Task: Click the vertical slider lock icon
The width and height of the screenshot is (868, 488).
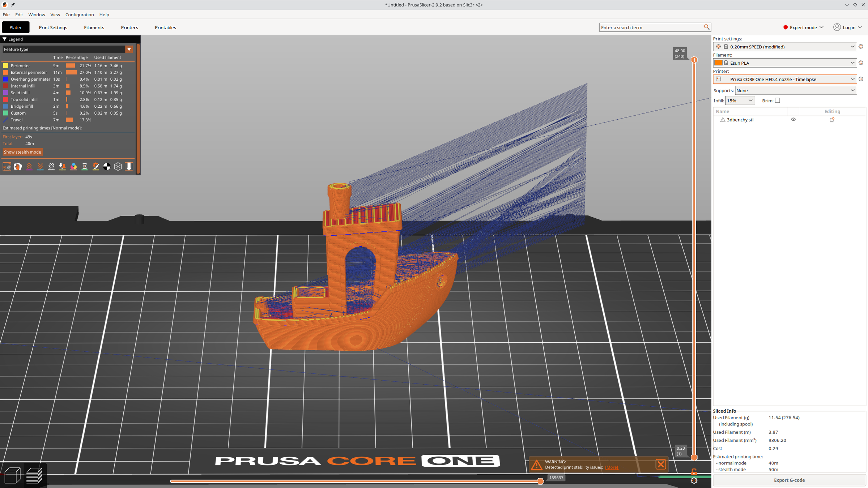Action: click(x=694, y=472)
